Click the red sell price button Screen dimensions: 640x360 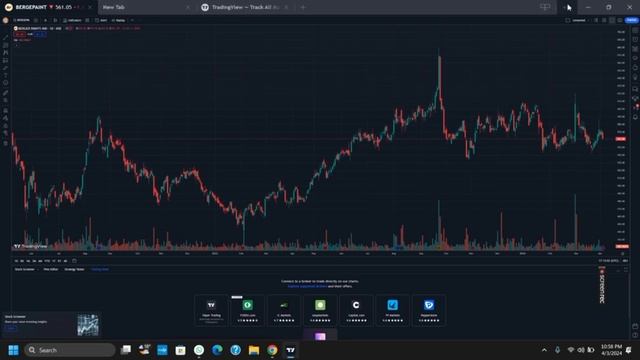[x=20, y=34]
